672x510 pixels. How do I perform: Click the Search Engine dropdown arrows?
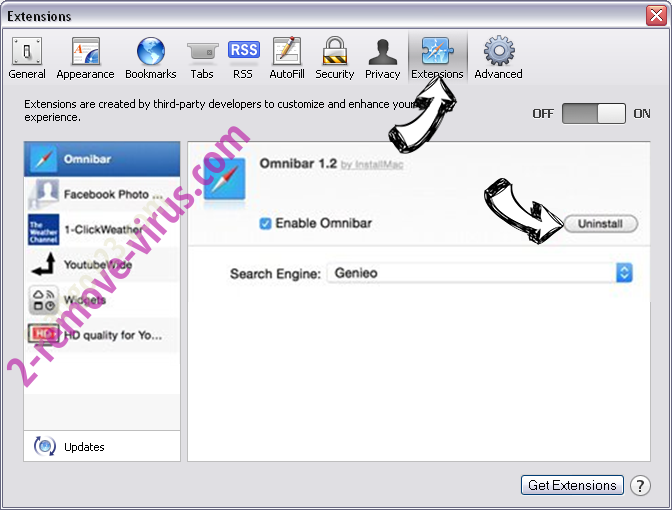pyautogui.click(x=624, y=273)
